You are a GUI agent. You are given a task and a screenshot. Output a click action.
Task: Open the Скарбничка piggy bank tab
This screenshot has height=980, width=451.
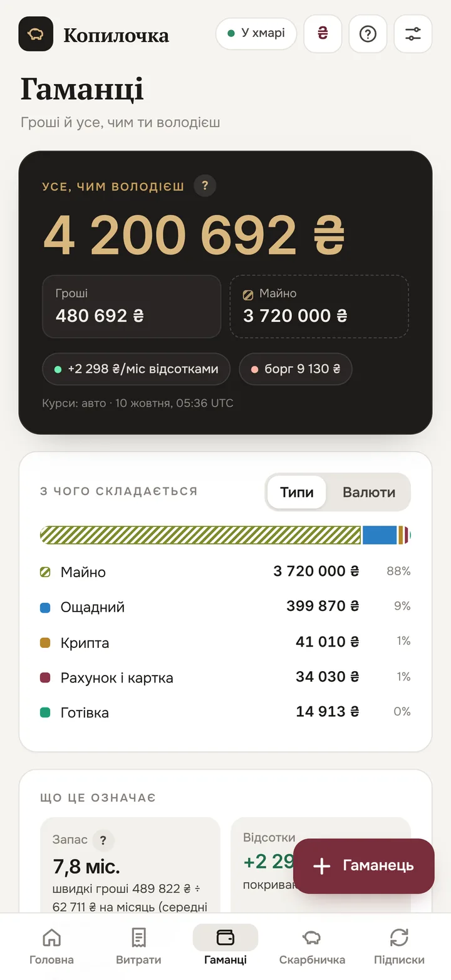(x=312, y=946)
